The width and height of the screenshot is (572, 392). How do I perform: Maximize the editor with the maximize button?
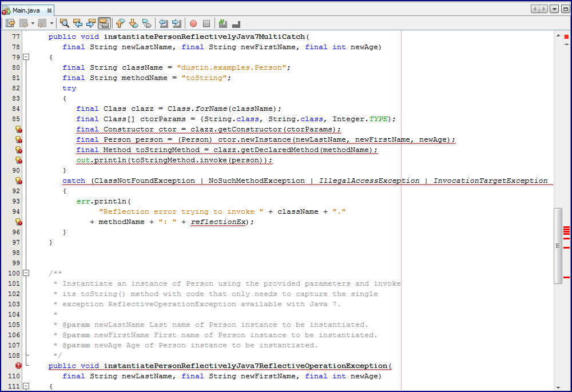pyautogui.click(x=566, y=9)
